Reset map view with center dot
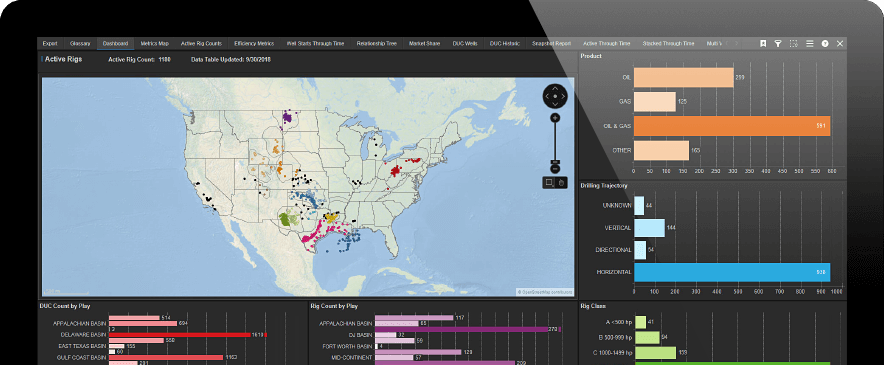This screenshot has height=365, width=884. 555,96
